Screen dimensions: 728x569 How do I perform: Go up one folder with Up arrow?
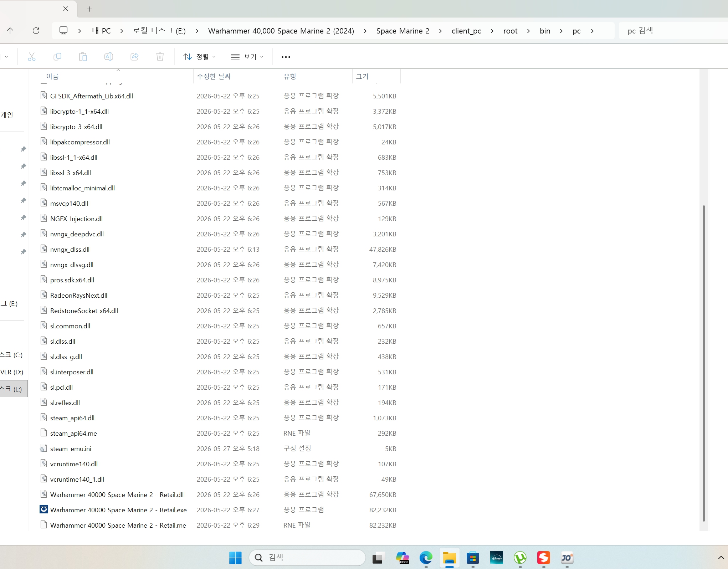pyautogui.click(x=10, y=31)
